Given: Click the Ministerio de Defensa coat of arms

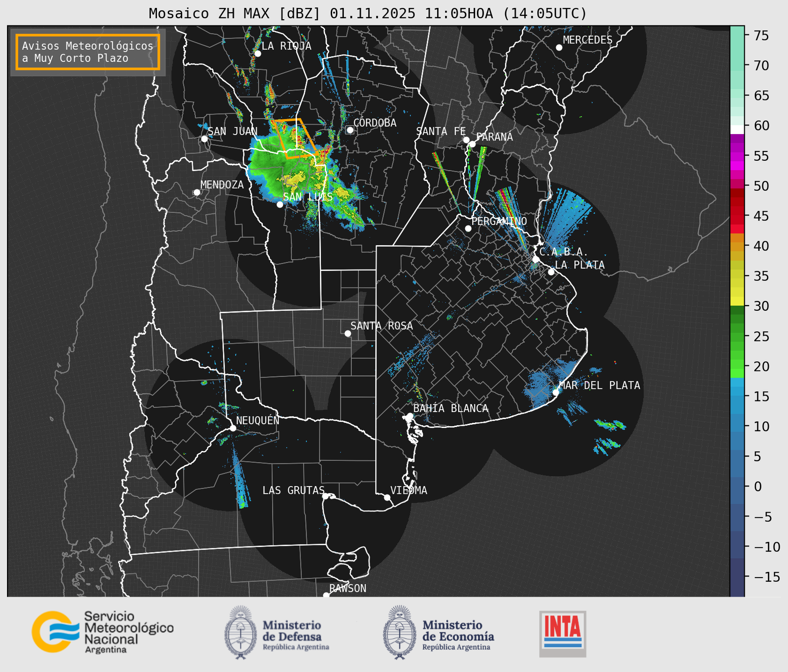Looking at the screenshot, I should point(241,632).
